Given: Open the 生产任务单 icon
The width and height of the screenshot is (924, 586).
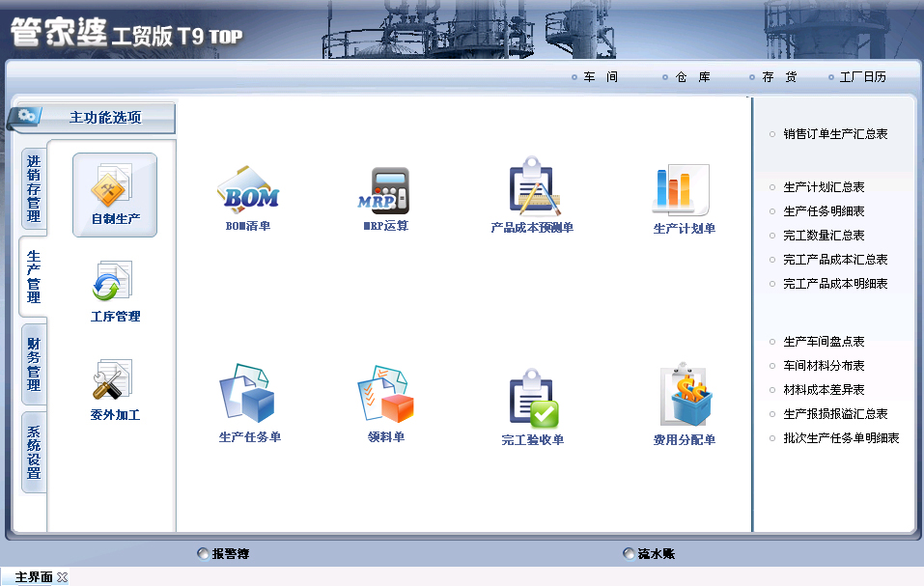Looking at the screenshot, I should click(x=249, y=395).
